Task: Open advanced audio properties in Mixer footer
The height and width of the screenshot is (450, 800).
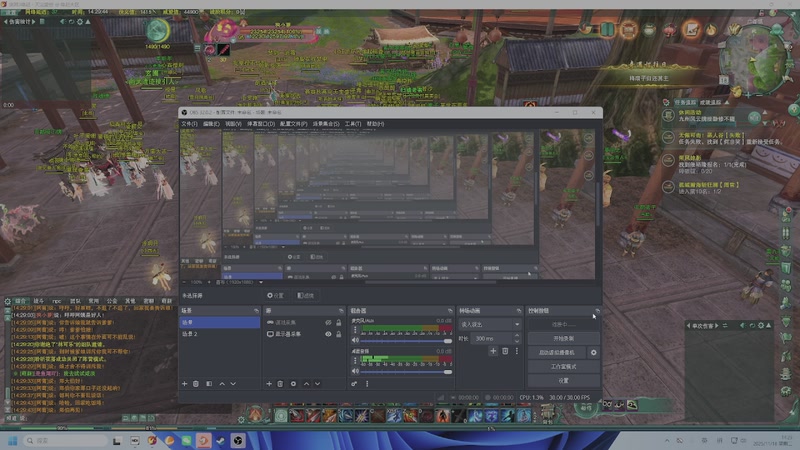Action: click(x=354, y=384)
